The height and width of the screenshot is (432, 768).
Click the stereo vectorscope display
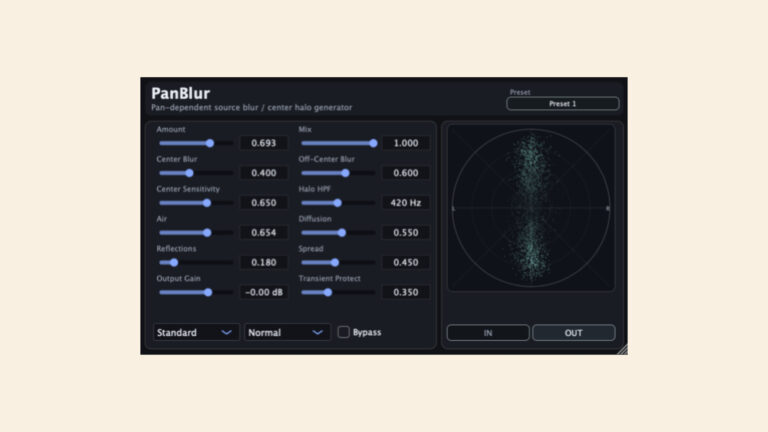[531, 208]
